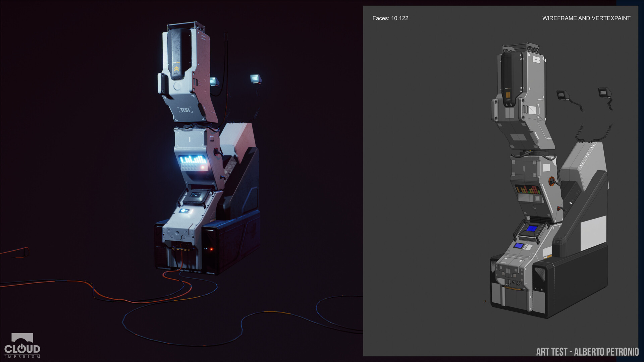Click the glowing blue bar-graph display

pos(193,159)
